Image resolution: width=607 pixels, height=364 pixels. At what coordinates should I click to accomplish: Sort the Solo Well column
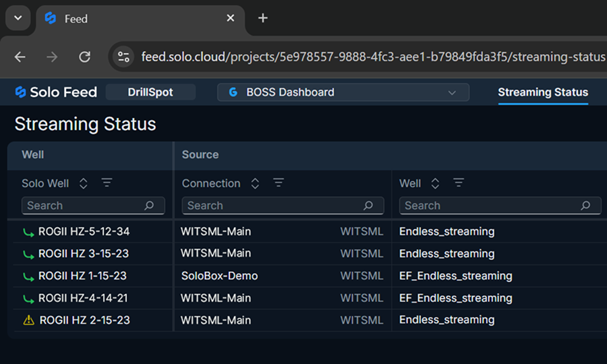(83, 183)
